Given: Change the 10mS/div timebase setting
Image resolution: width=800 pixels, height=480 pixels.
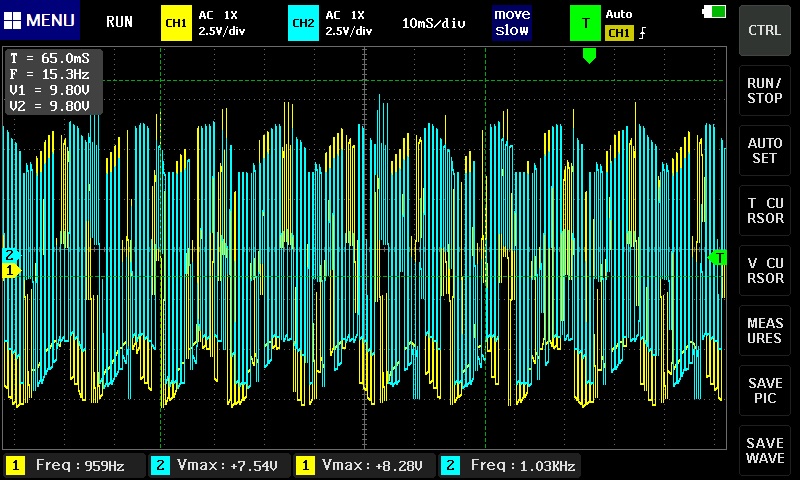Looking at the screenshot, I should point(434,22).
